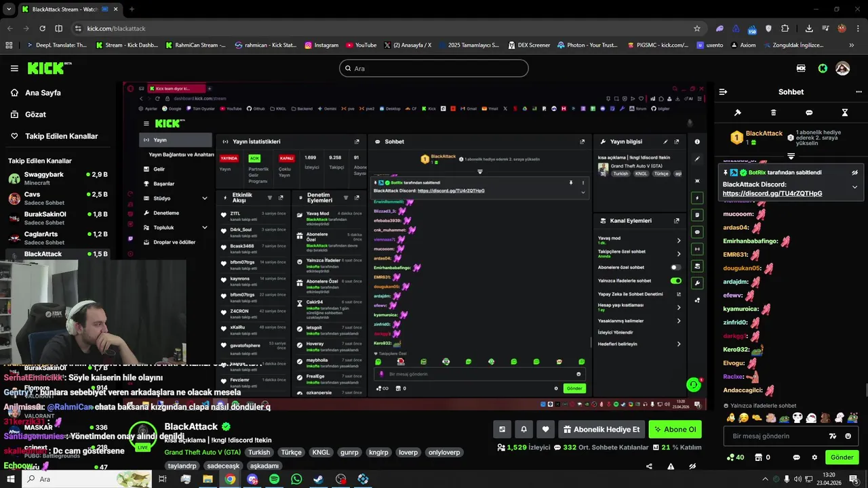
Task: Open the channel points 40 indicator
Action: tap(735, 457)
